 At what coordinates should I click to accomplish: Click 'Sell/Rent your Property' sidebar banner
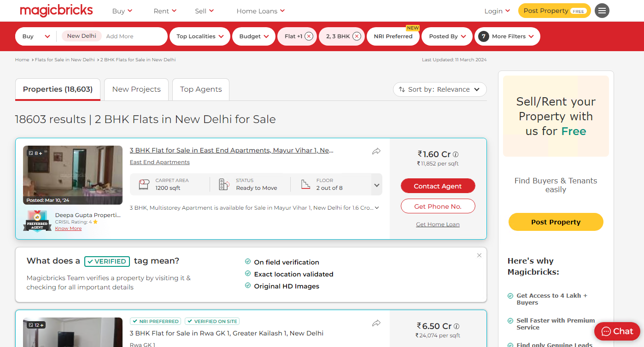(x=556, y=116)
